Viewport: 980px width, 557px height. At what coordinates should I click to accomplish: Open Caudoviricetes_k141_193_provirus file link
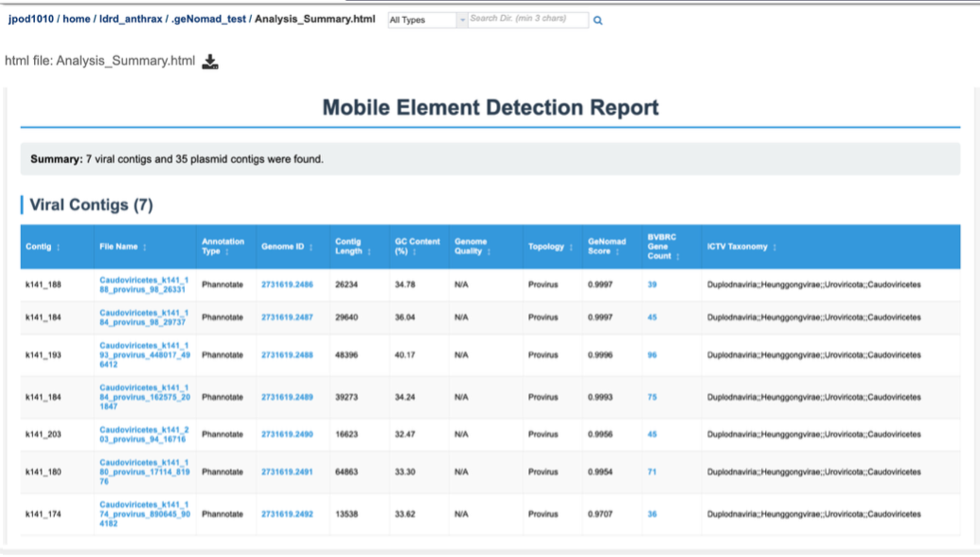tap(144, 354)
